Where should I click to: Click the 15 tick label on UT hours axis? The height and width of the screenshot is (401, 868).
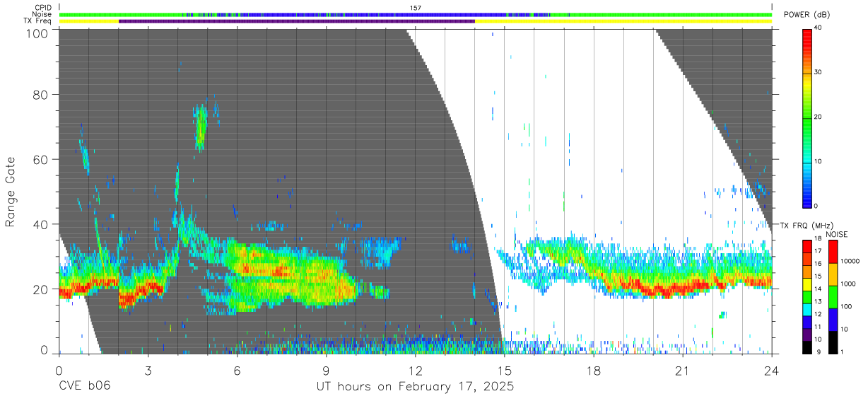click(x=505, y=371)
